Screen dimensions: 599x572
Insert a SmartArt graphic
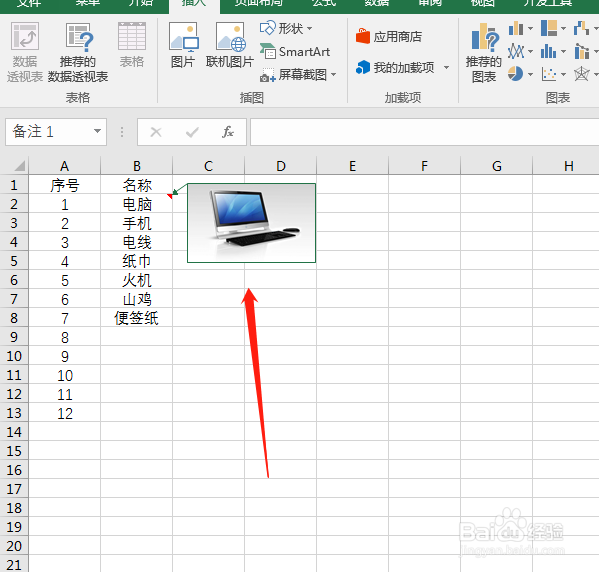(x=295, y=51)
